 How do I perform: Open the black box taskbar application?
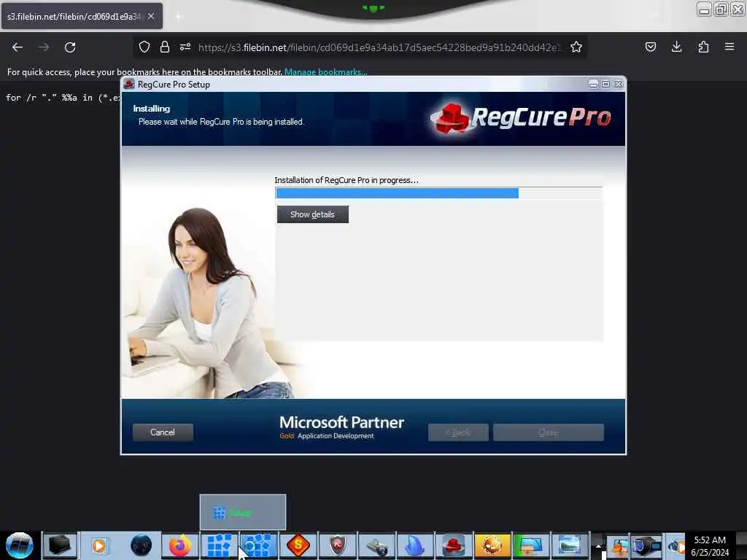[x=60, y=545]
